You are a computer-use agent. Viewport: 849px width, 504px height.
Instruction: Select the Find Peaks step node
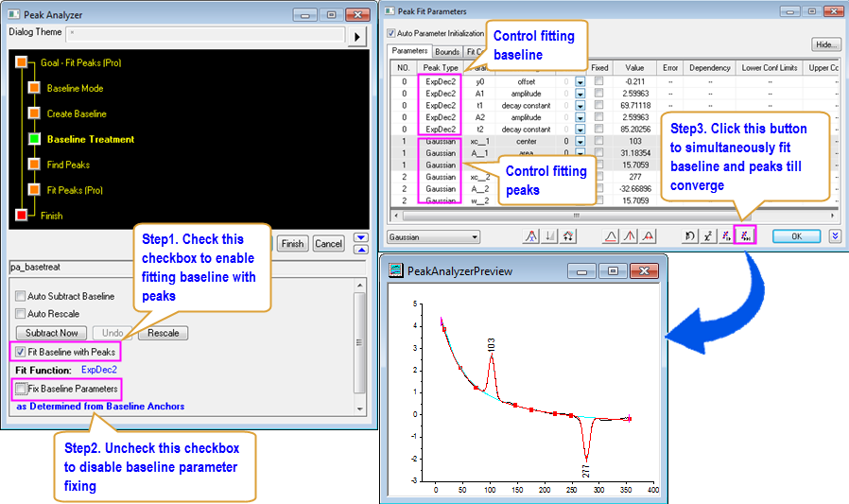[34, 165]
